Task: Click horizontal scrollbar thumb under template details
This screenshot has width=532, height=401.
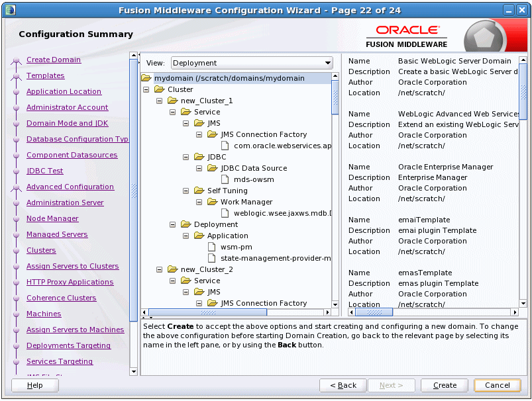Action: click(x=374, y=312)
